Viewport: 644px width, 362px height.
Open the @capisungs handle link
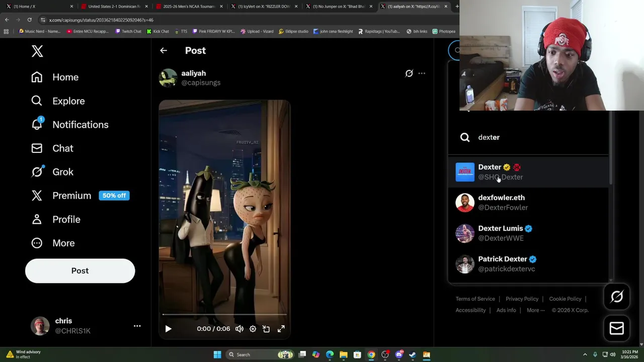(x=201, y=82)
